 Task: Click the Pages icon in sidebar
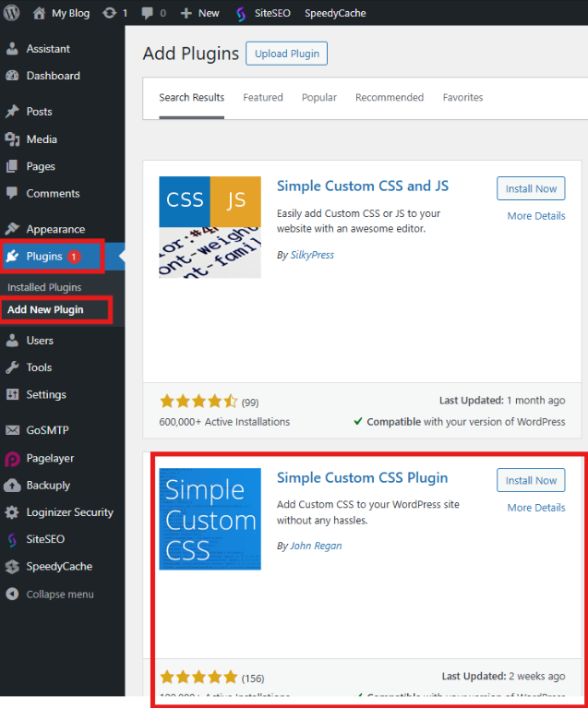tap(12, 166)
